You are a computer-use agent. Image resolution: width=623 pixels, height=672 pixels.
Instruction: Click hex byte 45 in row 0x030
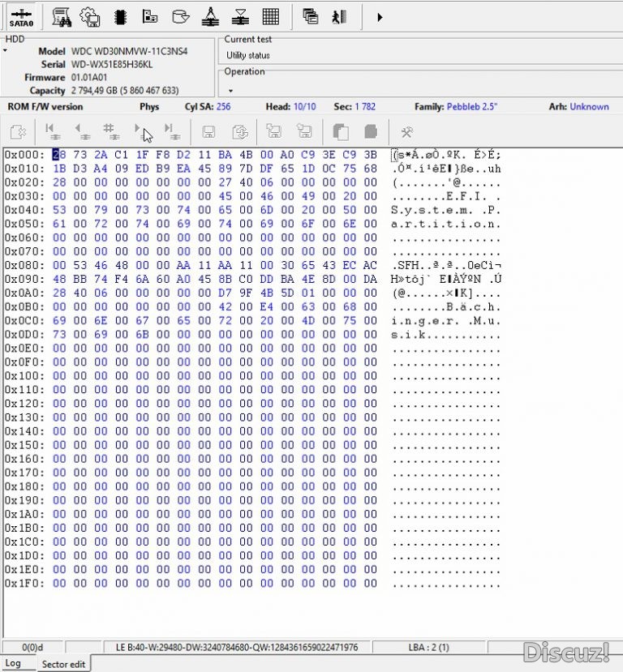pos(225,196)
